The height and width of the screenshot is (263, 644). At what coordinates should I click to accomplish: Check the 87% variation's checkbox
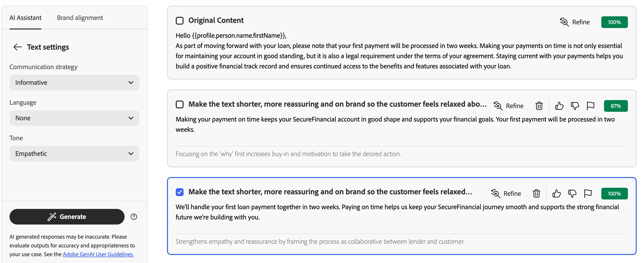179,104
